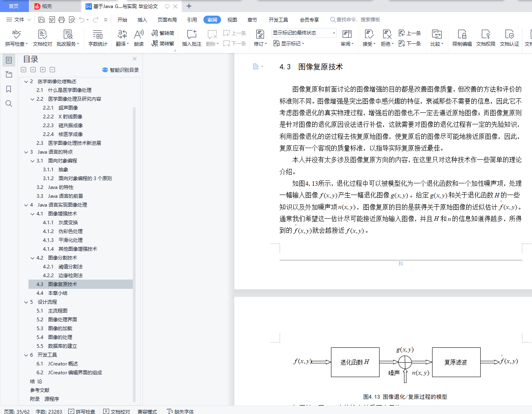Switch to the 引用 ribbon tab
The image size is (532, 414).
(x=192, y=20)
